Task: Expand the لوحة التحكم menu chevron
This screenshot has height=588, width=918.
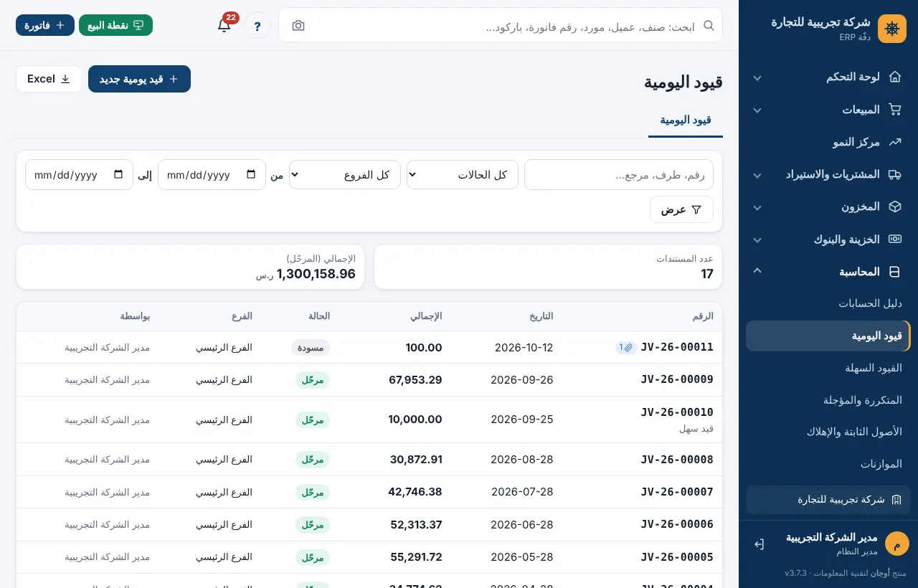Action: 757,77
